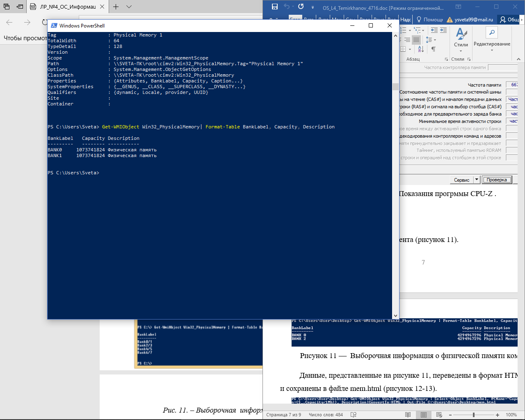Zoom out with minus button

450,415
